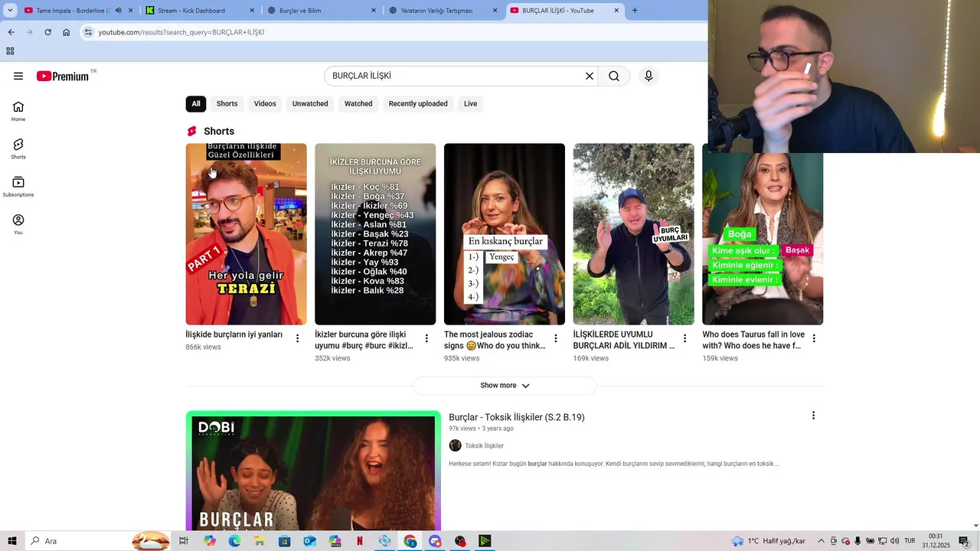
Task: Open Task View on the taskbar
Action: (x=184, y=541)
